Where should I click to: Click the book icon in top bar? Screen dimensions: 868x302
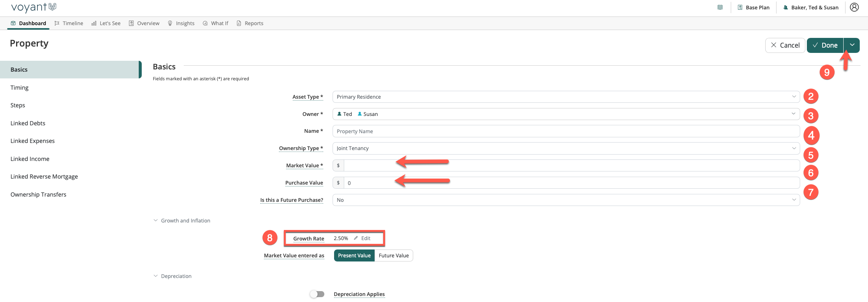pyautogui.click(x=720, y=8)
